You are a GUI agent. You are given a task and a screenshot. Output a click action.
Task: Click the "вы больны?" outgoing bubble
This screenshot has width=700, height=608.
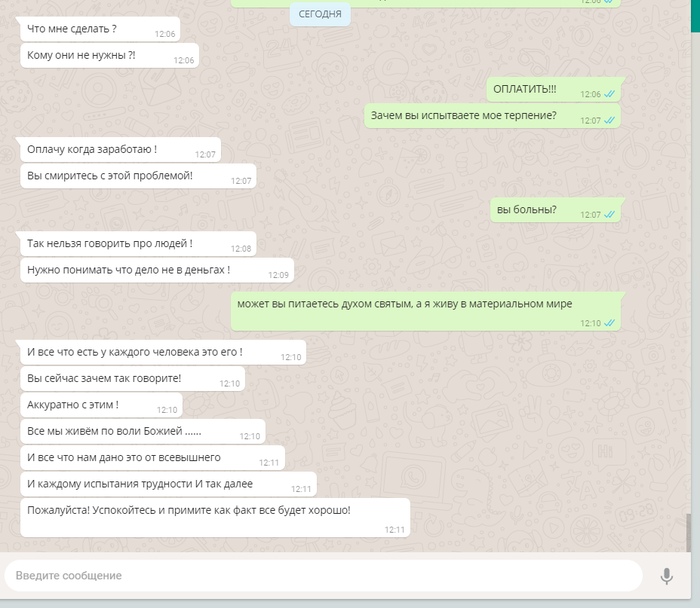coord(555,210)
